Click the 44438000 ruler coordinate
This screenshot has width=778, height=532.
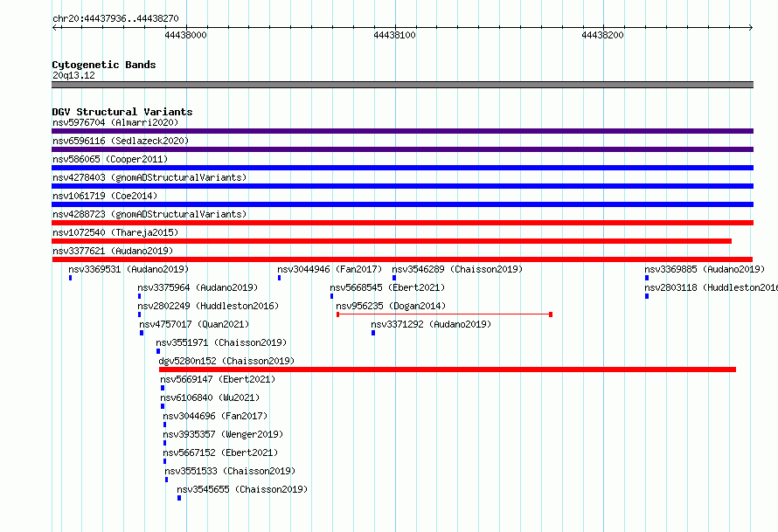[x=185, y=35]
